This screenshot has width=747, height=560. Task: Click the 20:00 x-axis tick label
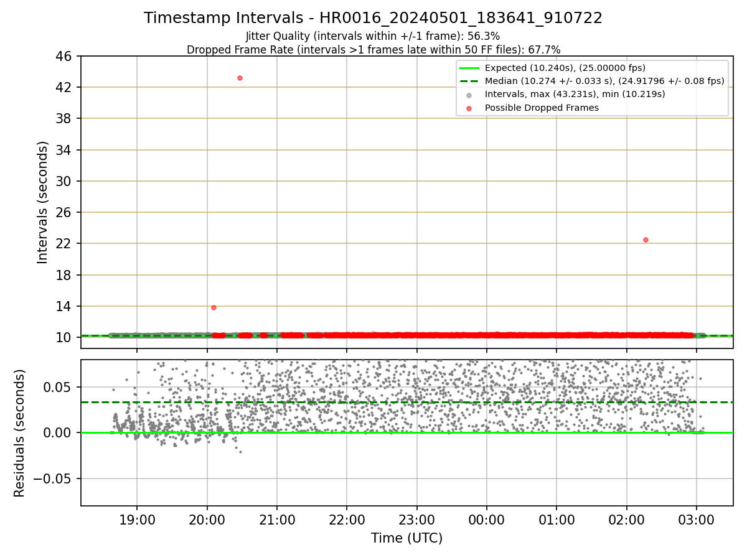[x=207, y=519]
